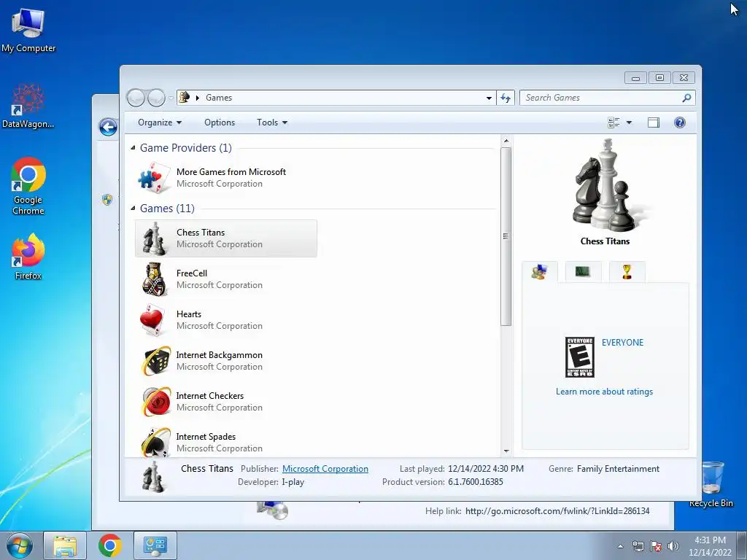The image size is (747, 560).
Task: Click the scroll down arrow of game list
Action: (506, 451)
